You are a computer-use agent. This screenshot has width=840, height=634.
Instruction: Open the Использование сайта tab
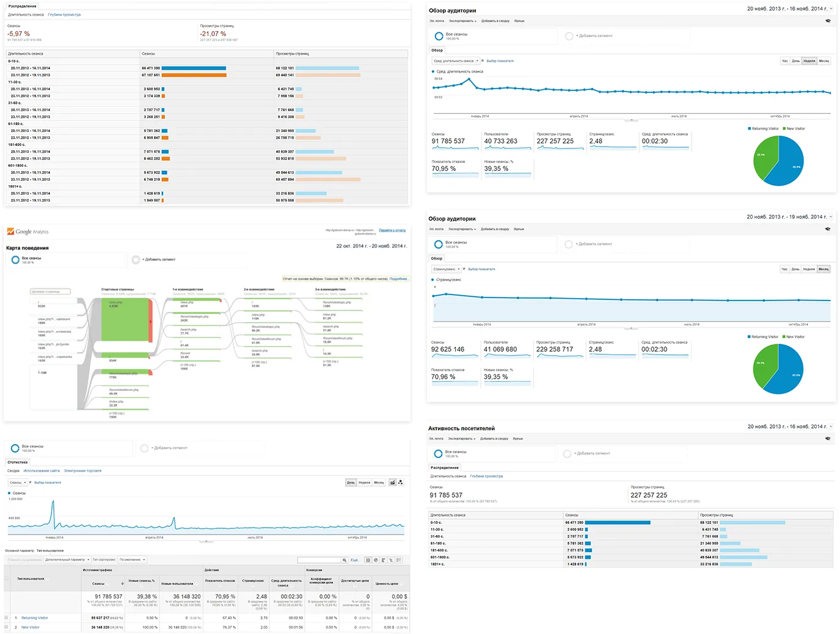[42, 471]
